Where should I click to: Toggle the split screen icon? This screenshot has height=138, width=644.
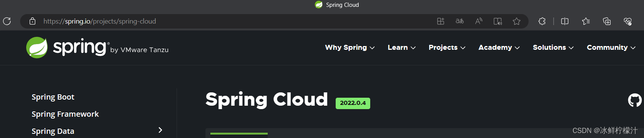click(x=565, y=21)
